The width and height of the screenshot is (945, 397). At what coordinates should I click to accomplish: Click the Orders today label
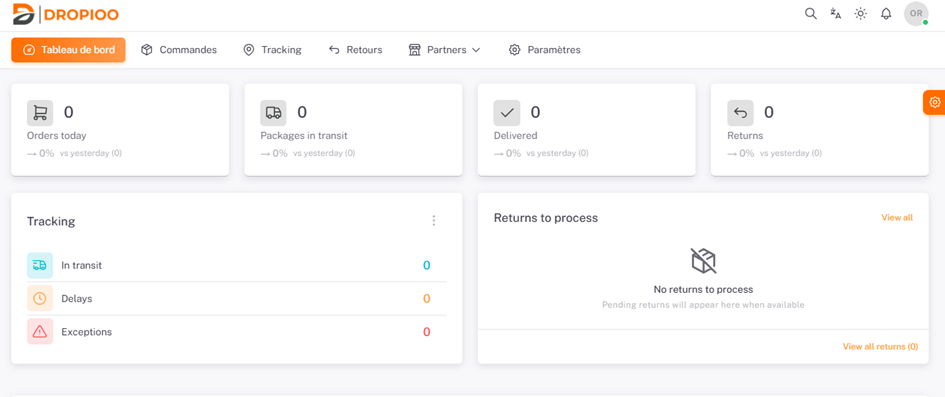click(57, 136)
